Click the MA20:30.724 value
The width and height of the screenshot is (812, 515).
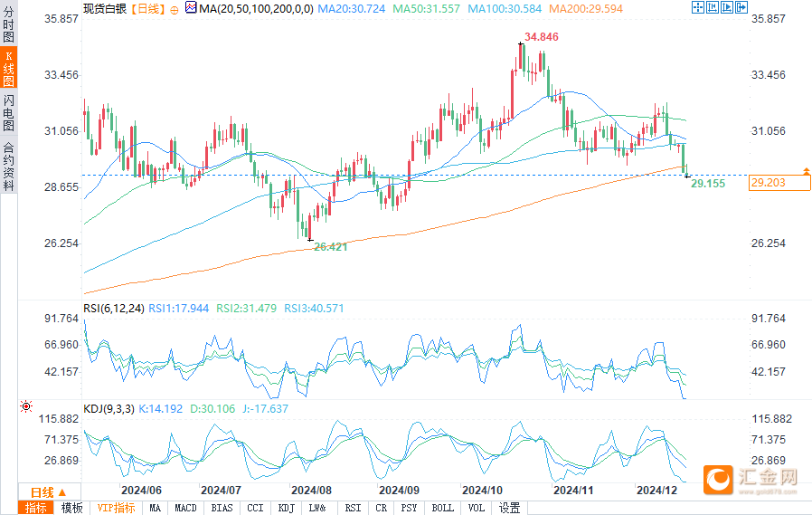click(352, 9)
